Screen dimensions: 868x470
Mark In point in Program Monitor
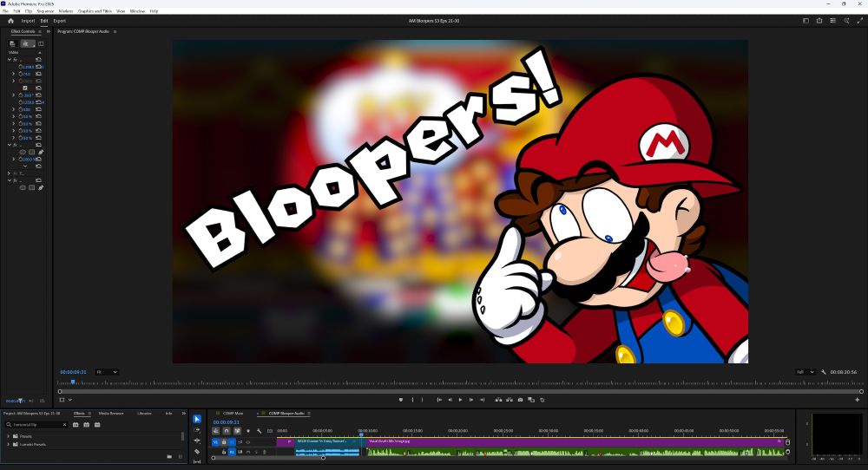pyautogui.click(x=412, y=400)
